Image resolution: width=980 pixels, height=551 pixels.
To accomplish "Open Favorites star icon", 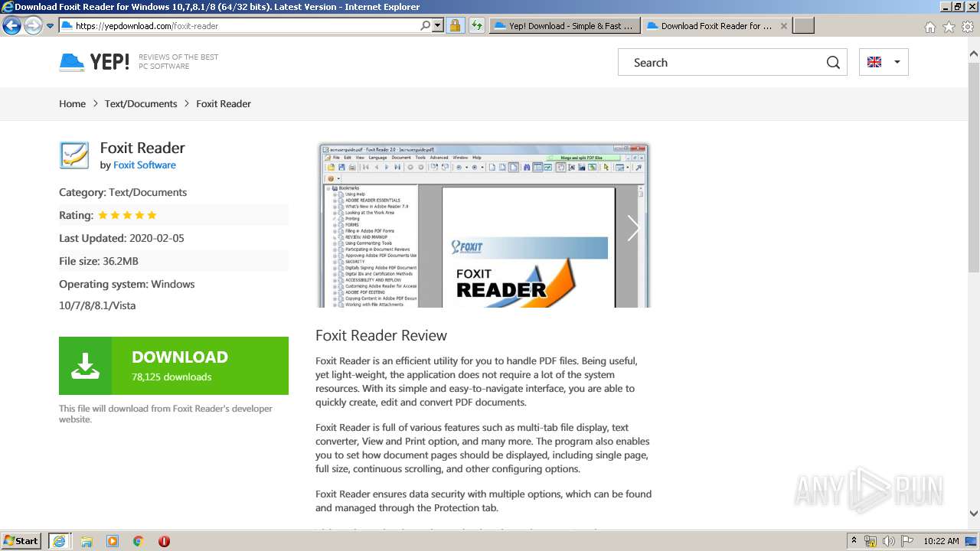I will click(949, 27).
